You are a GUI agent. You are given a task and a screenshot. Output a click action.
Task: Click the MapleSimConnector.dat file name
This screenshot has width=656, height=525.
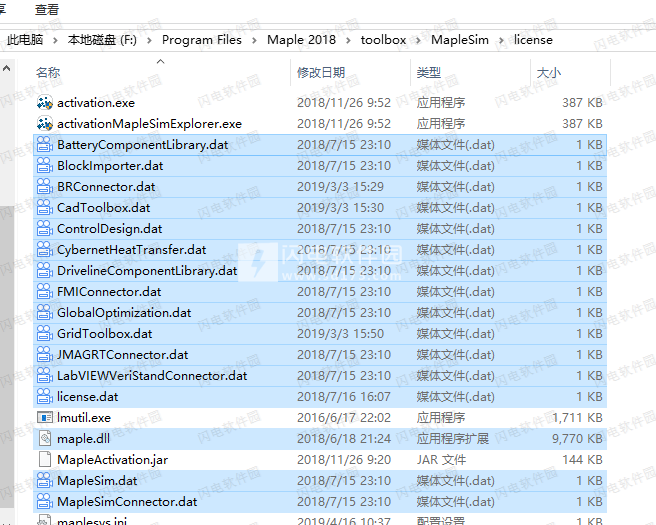click(127, 502)
